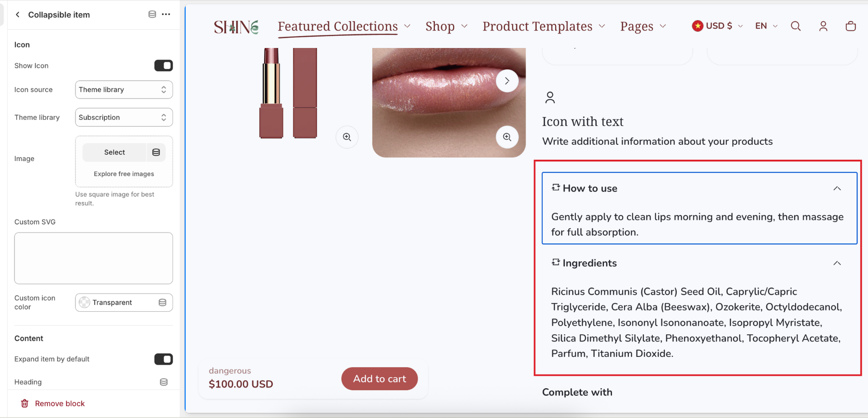Connect dynamic source for Image select
This screenshot has width=868, height=418.
click(x=156, y=152)
